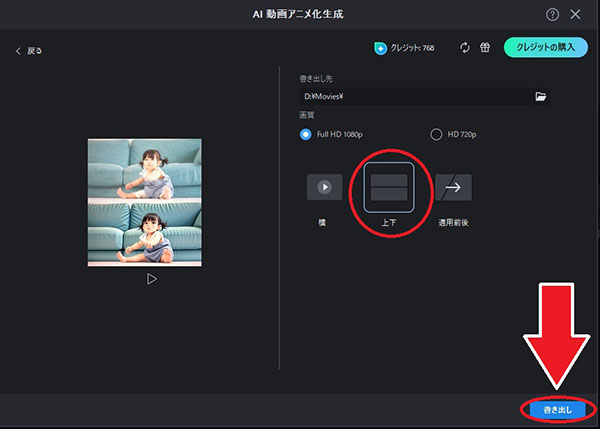Click the クレジット: 768 balance text
The image size is (600, 429).
[412, 48]
